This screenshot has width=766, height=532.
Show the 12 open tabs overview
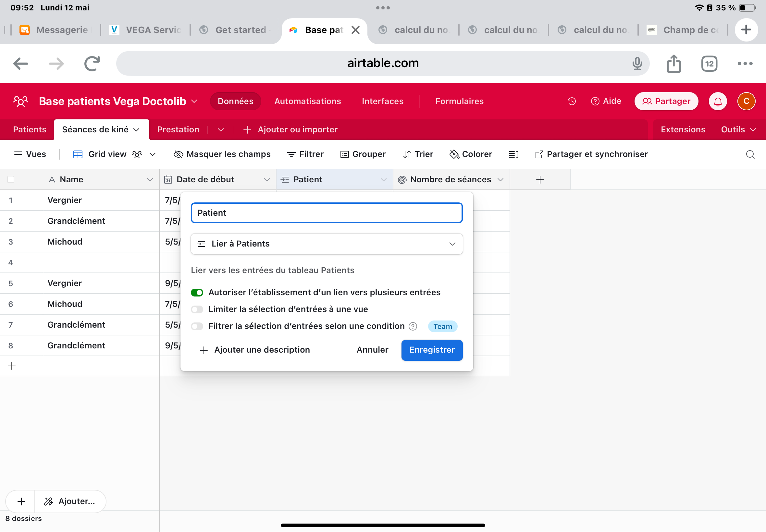coord(709,63)
